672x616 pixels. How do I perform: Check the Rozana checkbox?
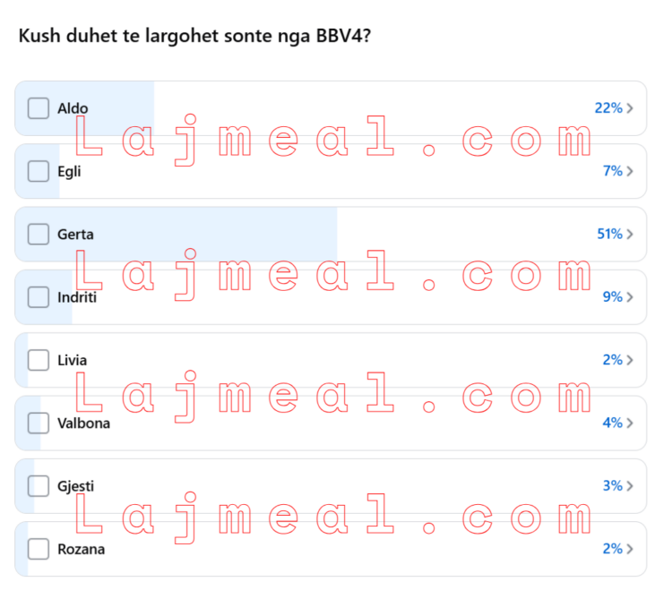39,549
